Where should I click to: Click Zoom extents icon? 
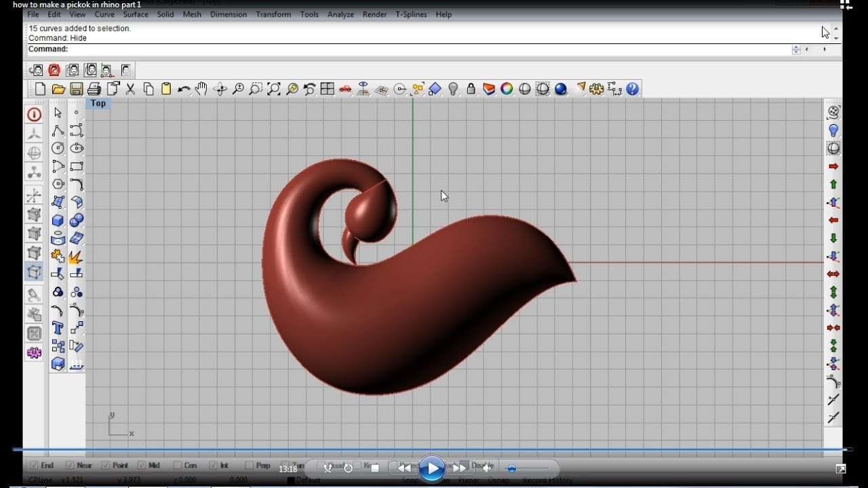(x=274, y=89)
